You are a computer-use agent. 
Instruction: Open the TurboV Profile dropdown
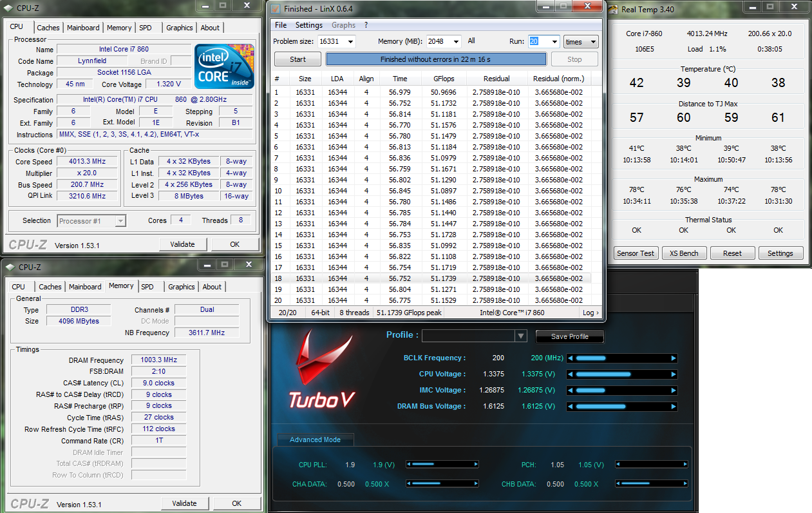click(521, 336)
